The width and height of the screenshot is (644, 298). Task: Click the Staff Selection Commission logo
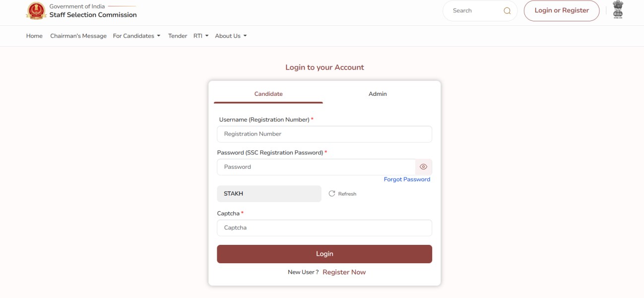tap(37, 11)
